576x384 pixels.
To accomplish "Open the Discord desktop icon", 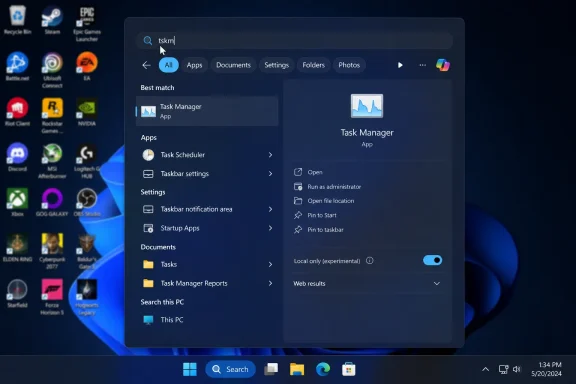I will [17, 157].
